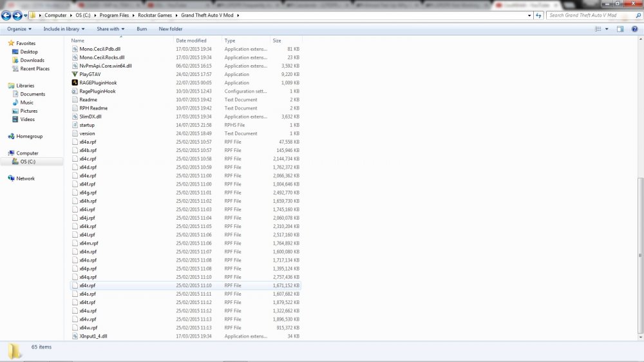Create a New folder
The height and width of the screenshot is (362, 644).
pyautogui.click(x=171, y=29)
